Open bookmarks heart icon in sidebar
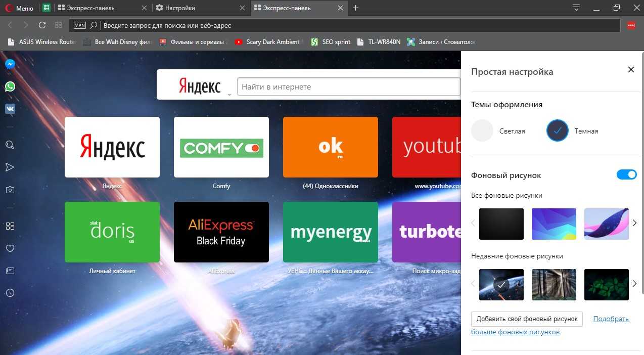This screenshot has height=355, width=644. click(10, 248)
